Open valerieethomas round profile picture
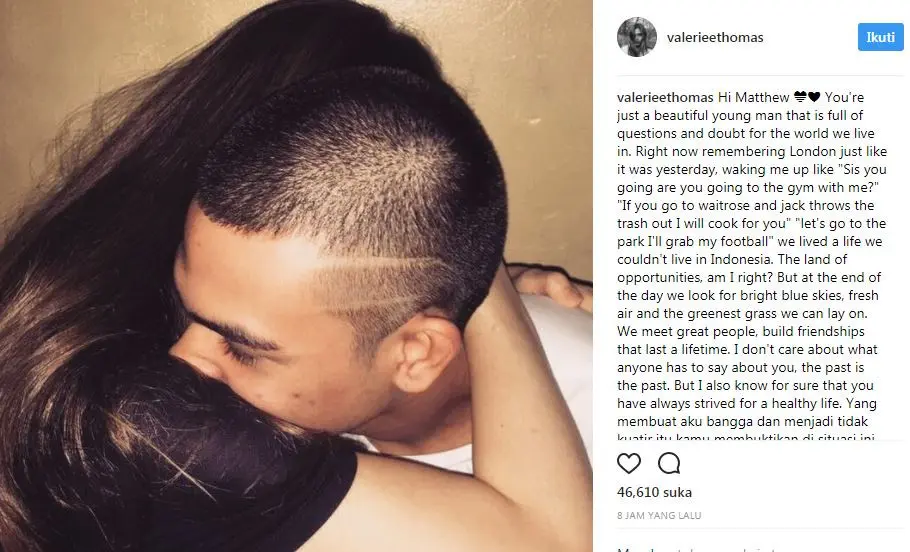The width and height of the screenshot is (910, 552). (637, 37)
